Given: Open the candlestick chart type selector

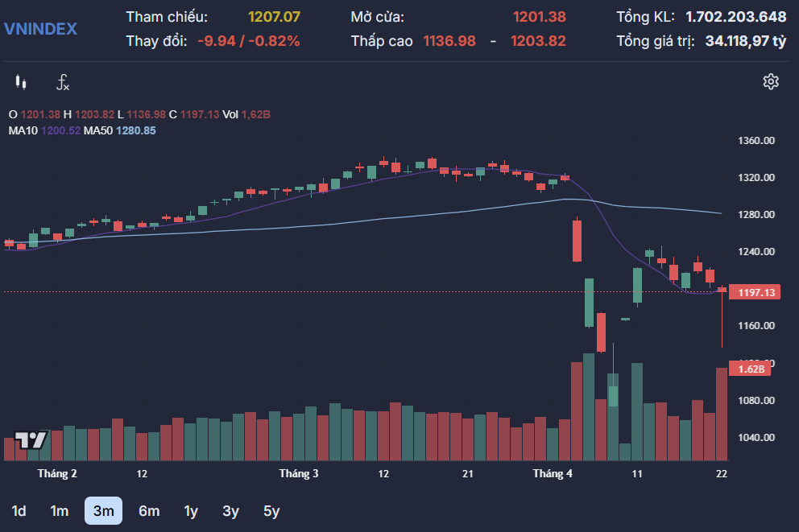Looking at the screenshot, I should pyautogui.click(x=21, y=82).
